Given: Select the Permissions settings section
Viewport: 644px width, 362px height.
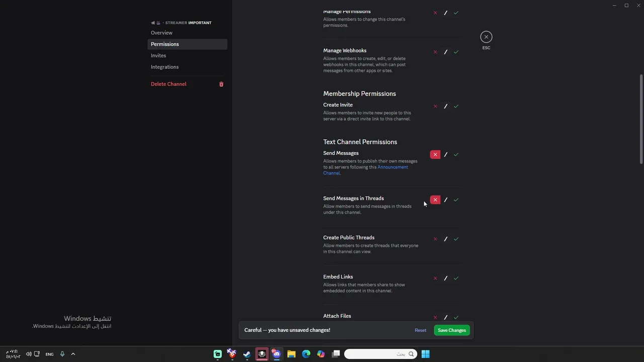Looking at the screenshot, I should tap(187, 44).
